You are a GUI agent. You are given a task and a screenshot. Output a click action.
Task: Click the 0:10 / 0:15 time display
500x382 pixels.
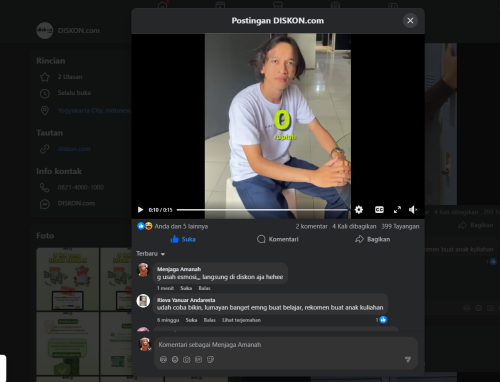[160, 210]
